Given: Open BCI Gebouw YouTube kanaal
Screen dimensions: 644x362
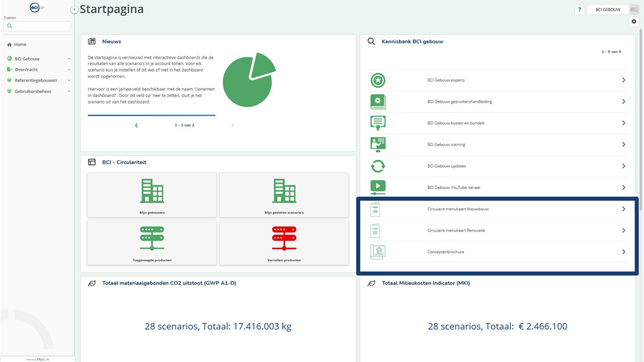Looking at the screenshot, I should point(453,187).
